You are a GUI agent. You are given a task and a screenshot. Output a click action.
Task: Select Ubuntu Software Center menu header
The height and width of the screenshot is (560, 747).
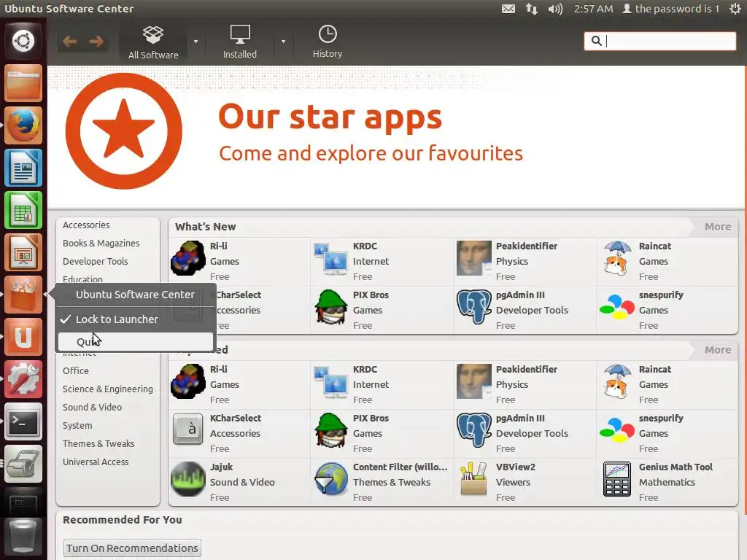point(136,295)
